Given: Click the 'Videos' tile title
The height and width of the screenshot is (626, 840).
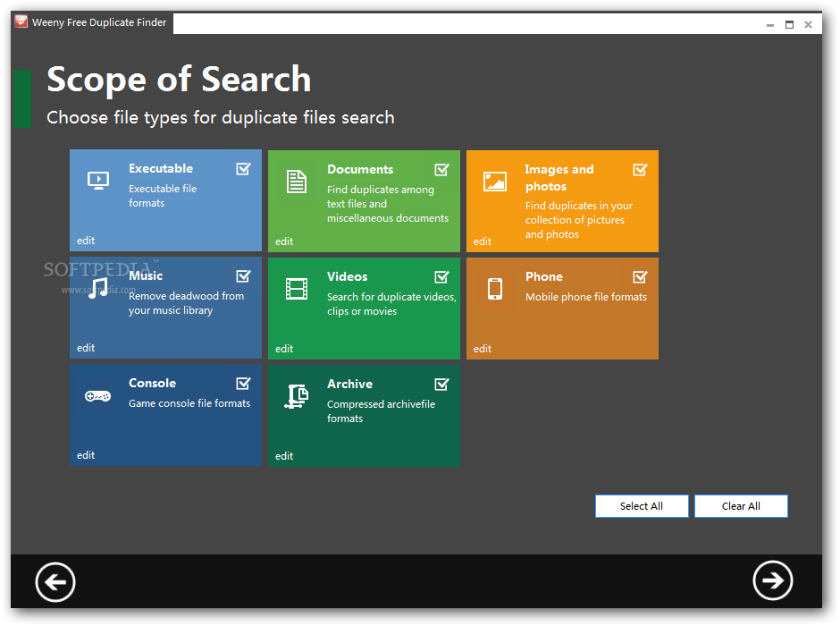Looking at the screenshot, I should tap(347, 276).
